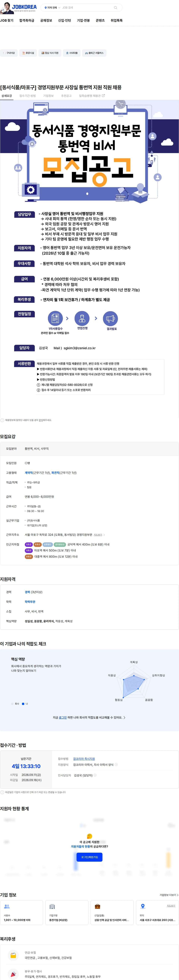The height and width of the screenshot is (980, 179).
Task: Click the 결과발표 megaphone icon
Action: pyautogui.click(x=111, y=319)
